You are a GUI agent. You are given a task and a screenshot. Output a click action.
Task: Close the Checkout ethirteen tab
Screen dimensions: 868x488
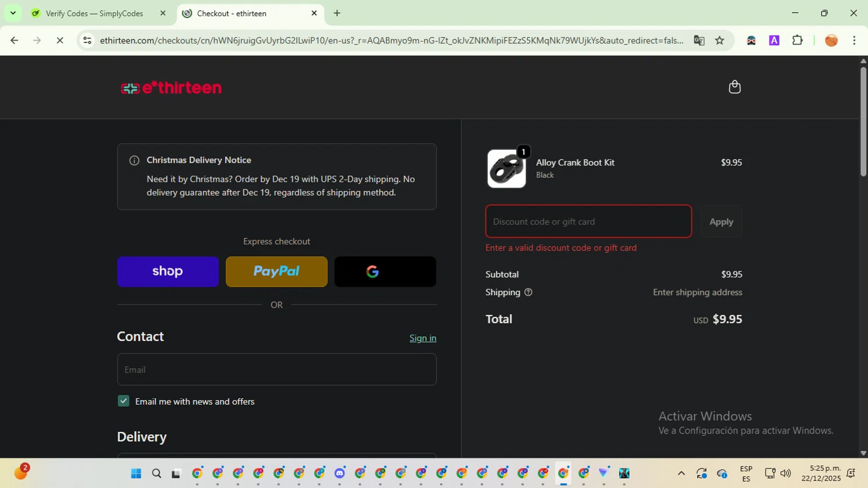pyautogui.click(x=314, y=13)
